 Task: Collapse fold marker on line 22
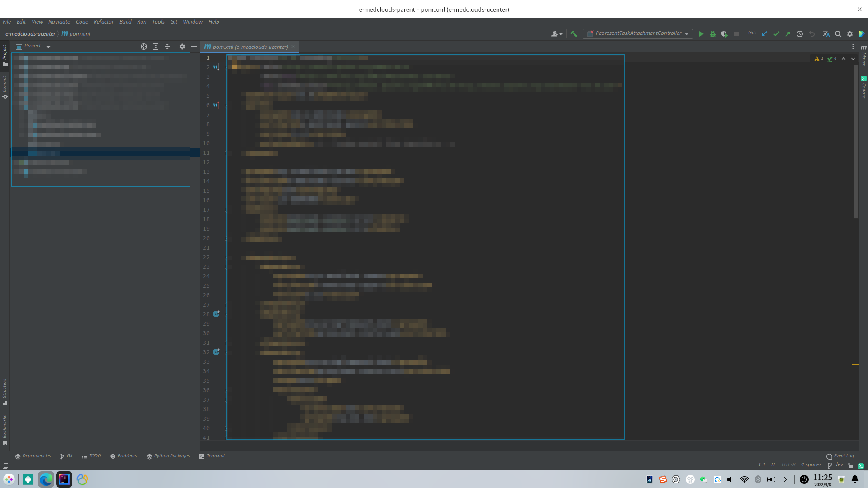point(226,257)
